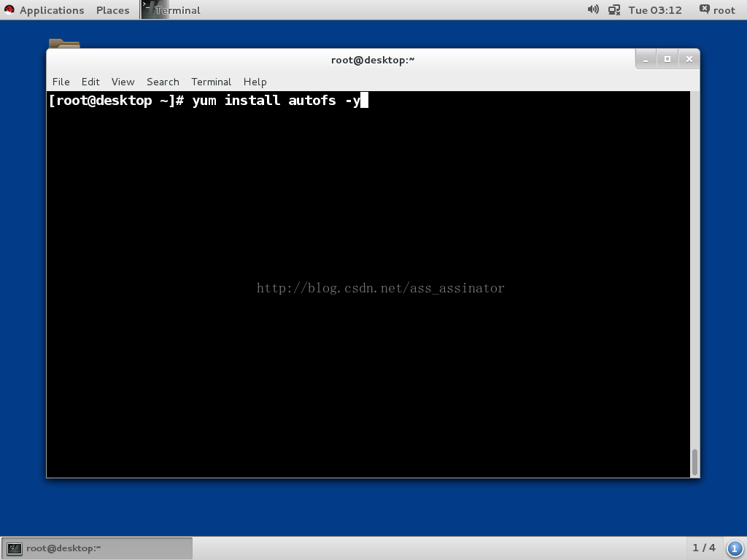This screenshot has height=560, width=747.
Task: Click the root@desktop:~ taskbar window button
Action: click(97, 548)
